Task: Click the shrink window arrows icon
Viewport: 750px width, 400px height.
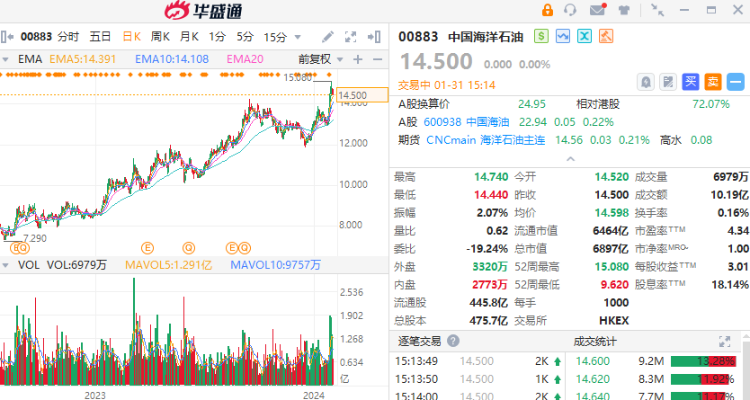Action: click(x=658, y=10)
